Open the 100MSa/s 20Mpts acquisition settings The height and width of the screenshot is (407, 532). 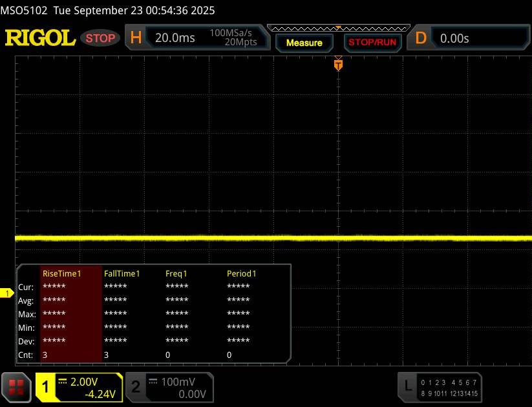(233, 37)
